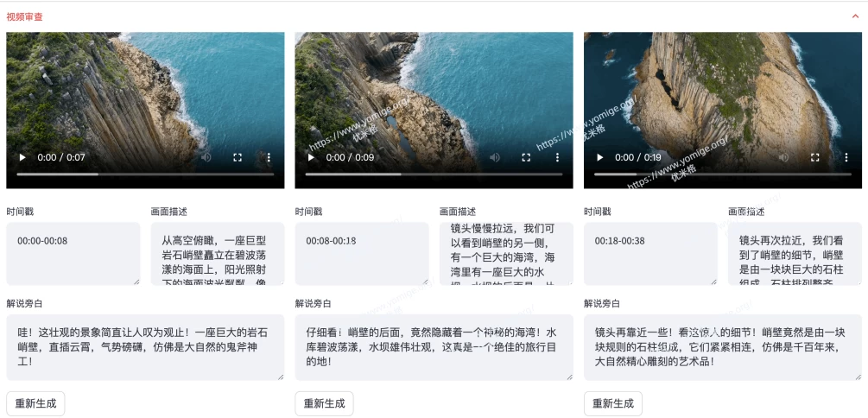
Task: Open more options menu on second video
Action: tap(557, 158)
